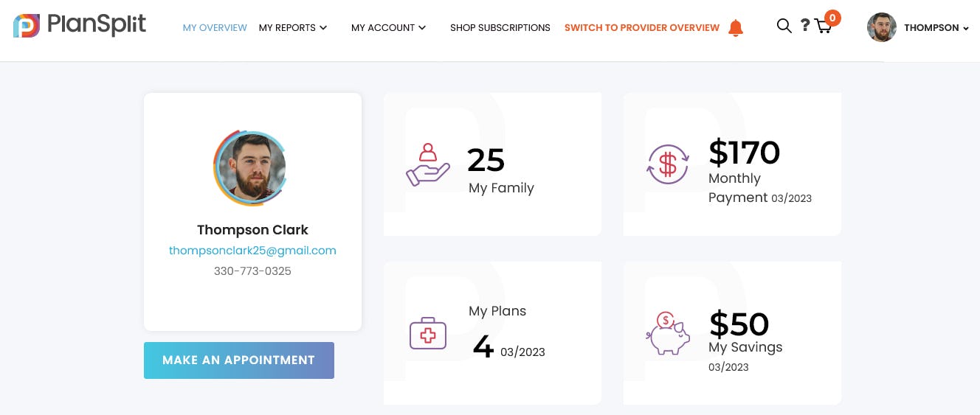The width and height of the screenshot is (980, 415).
Task: Open the notifications bell
Action: coord(736,28)
